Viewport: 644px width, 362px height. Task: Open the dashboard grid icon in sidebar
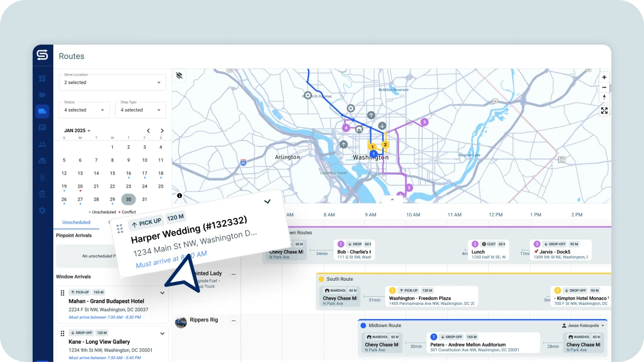coord(42,78)
